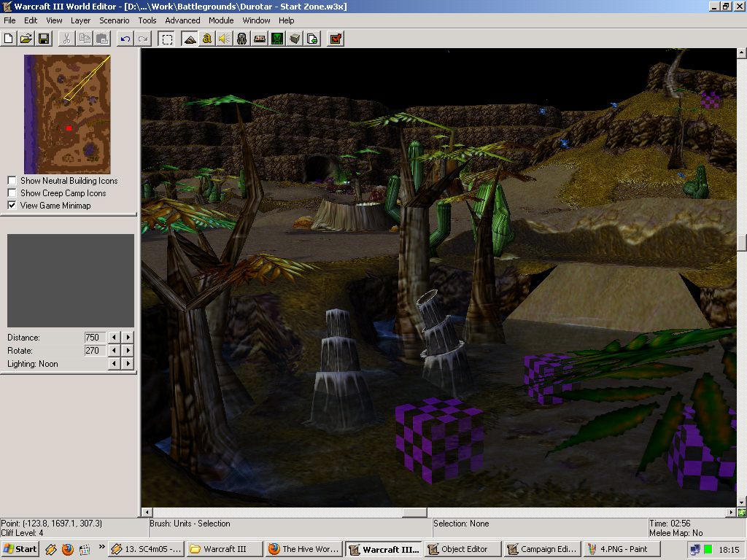Open the File menu
Screen dimensions: 747x560
pos(9,20)
